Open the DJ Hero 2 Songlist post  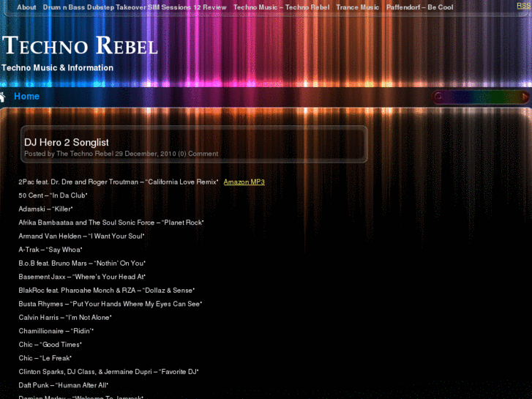(x=67, y=142)
